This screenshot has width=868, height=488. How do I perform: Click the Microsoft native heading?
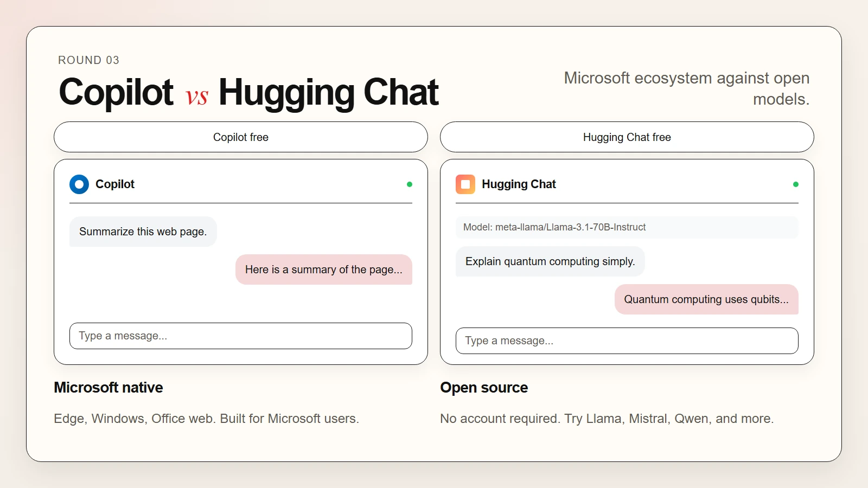tap(108, 388)
